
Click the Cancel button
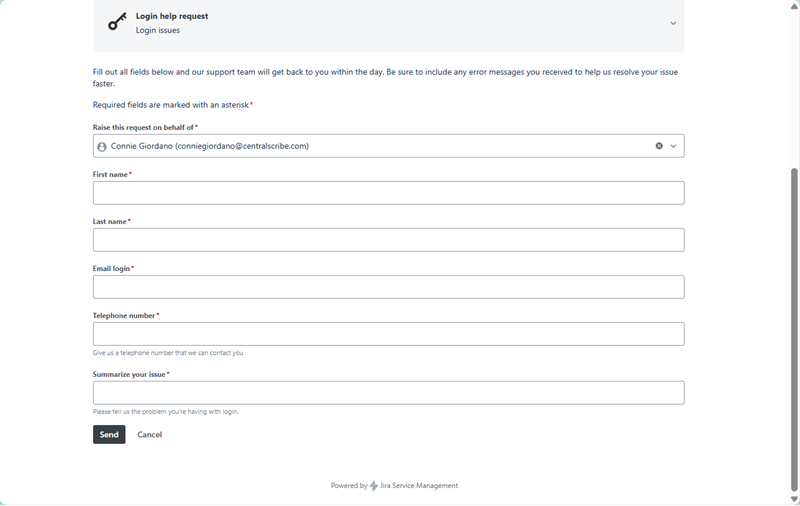149,435
